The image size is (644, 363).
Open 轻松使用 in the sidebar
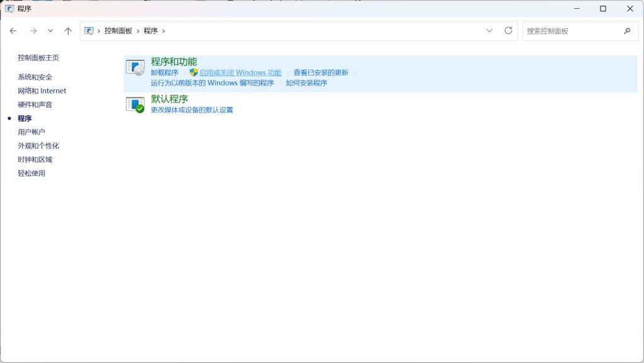[31, 173]
